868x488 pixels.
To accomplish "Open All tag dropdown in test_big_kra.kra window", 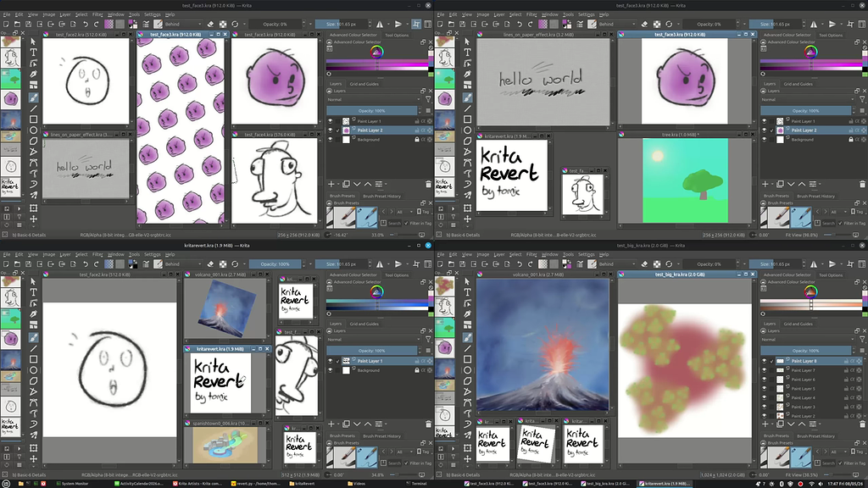I will click(x=838, y=452).
